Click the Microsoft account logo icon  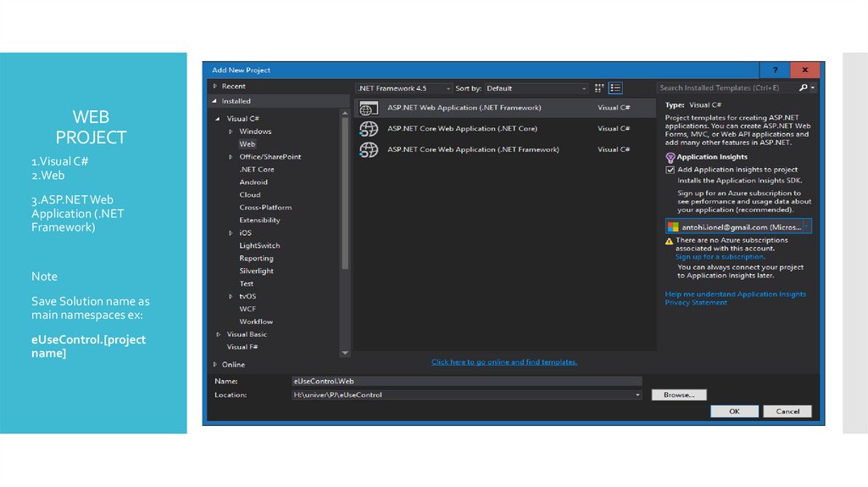673,227
